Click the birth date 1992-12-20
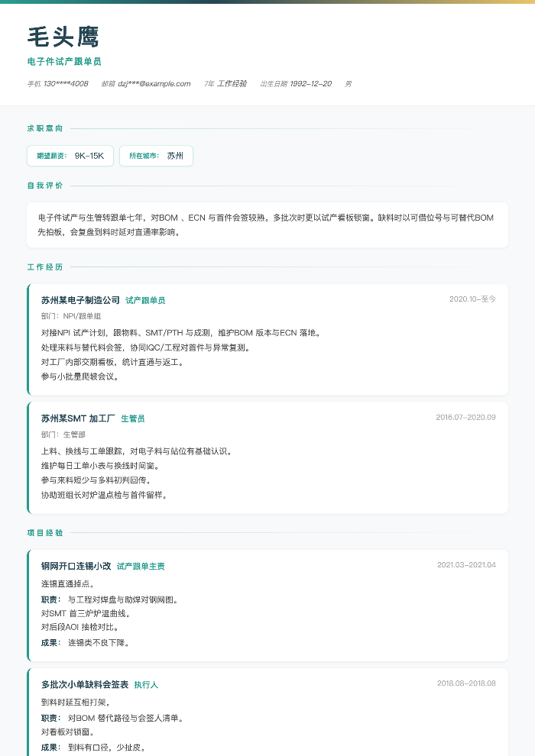This screenshot has width=535, height=756. click(310, 84)
